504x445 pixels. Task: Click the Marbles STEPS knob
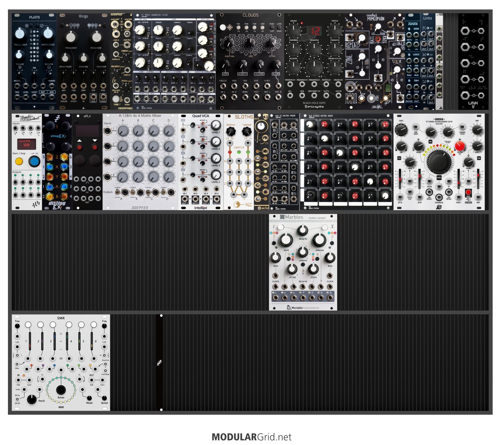(x=313, y=269)
